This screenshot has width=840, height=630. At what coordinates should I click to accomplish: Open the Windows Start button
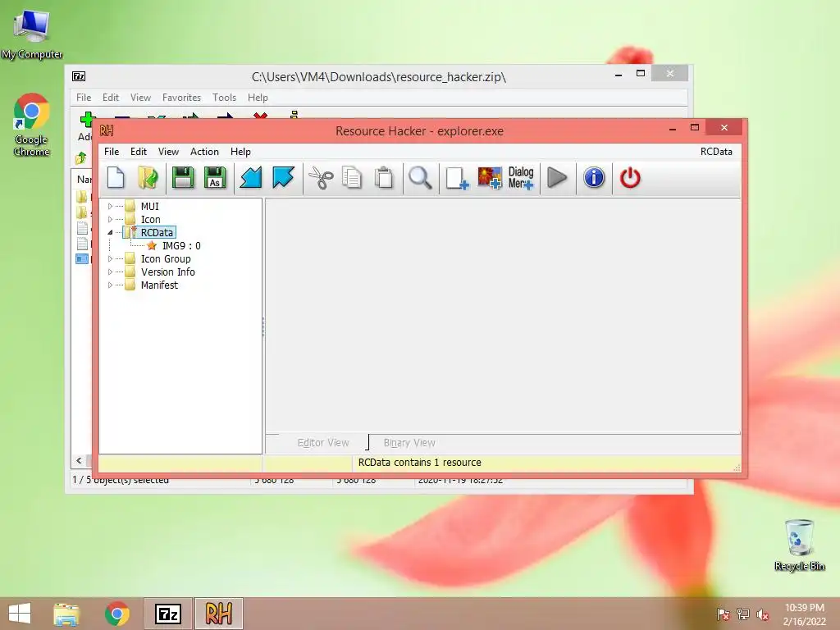pos(20,614)
